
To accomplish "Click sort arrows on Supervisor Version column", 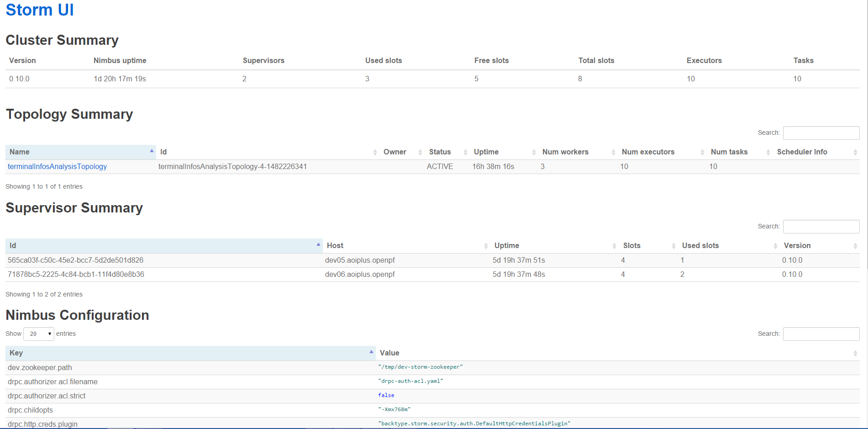I will click(855, 246).
